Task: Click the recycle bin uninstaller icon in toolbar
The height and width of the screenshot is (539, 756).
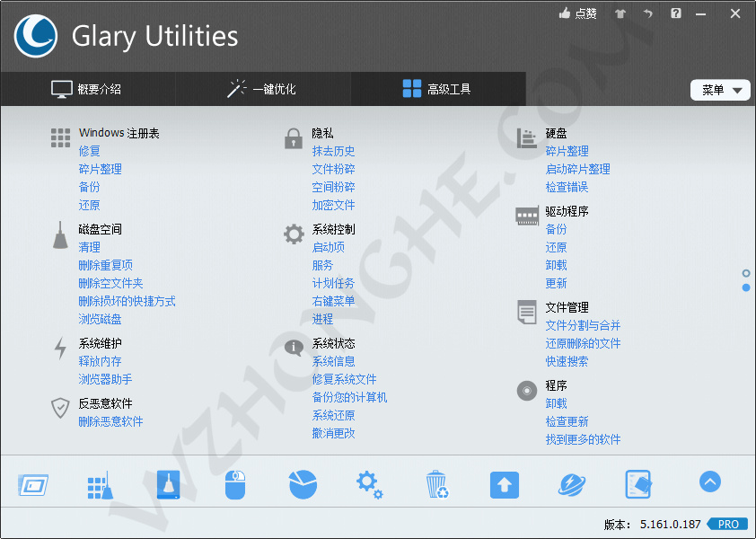Action: [x=436, y=484]
